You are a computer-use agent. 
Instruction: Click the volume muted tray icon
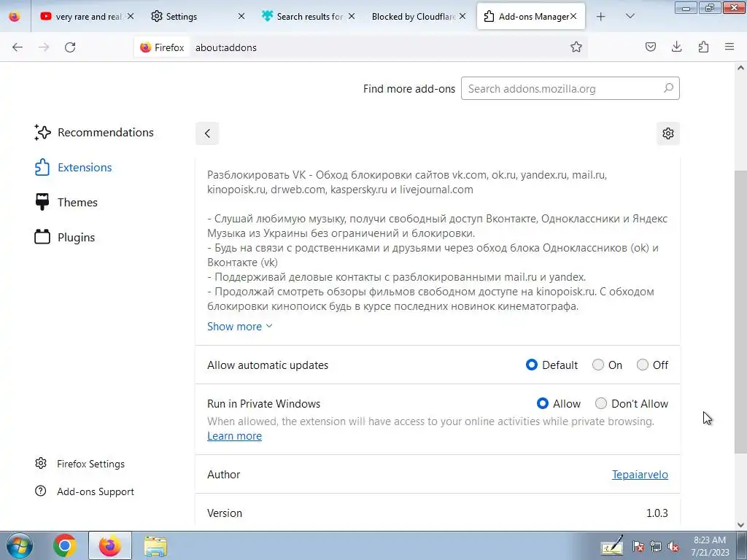(x=673, y=547)
